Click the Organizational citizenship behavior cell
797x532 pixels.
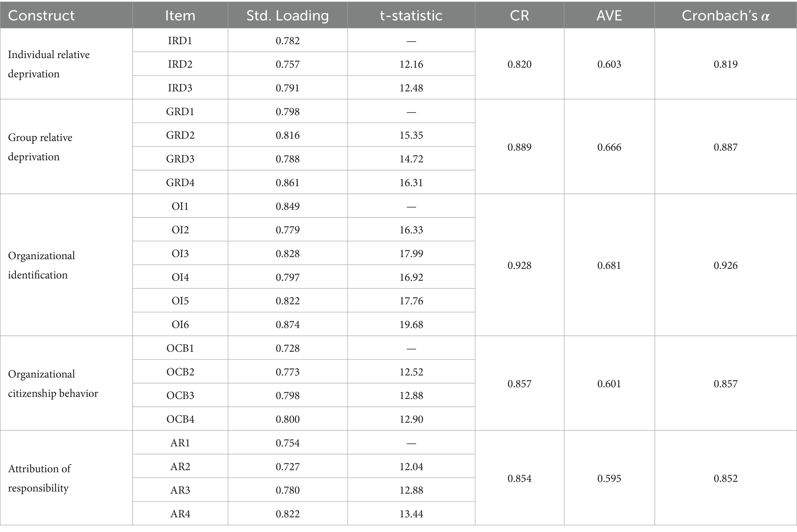53,383
